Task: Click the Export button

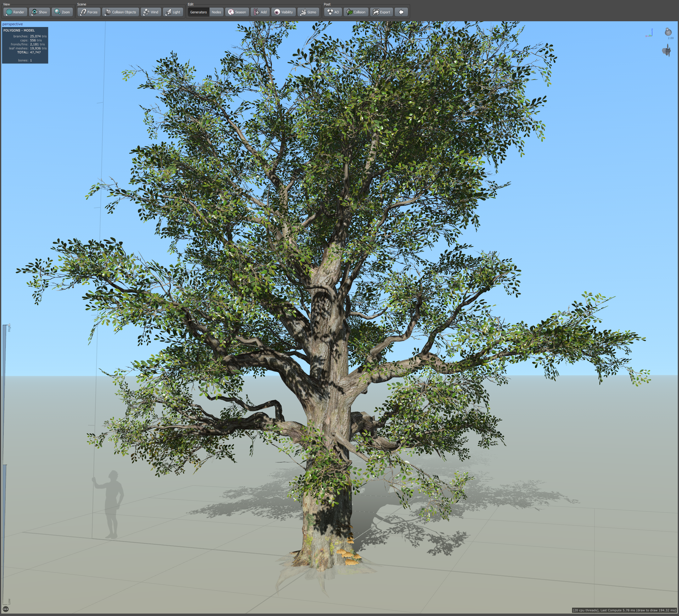Action: pyautogui.click(x=381, y=12)
